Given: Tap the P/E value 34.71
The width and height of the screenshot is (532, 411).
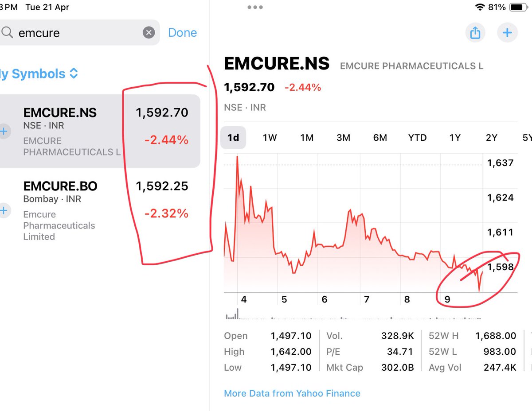Looking at the screenshot, I should coord(400,352).
